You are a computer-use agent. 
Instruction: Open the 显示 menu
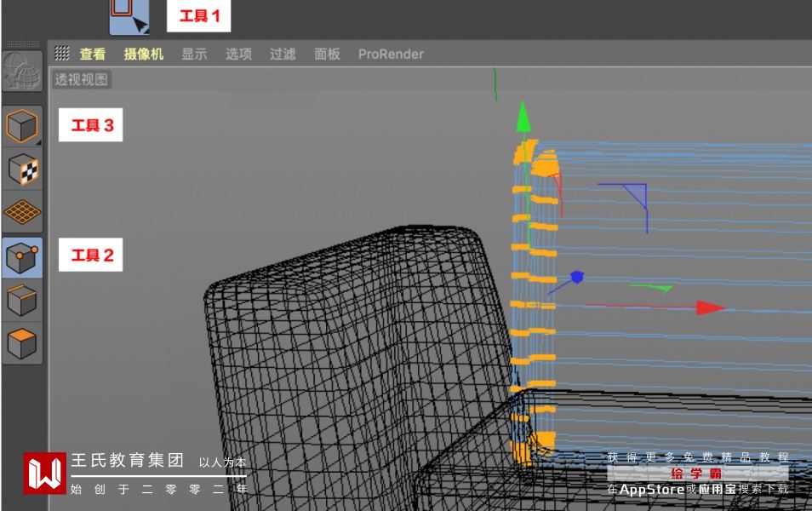tap(194, 54)
